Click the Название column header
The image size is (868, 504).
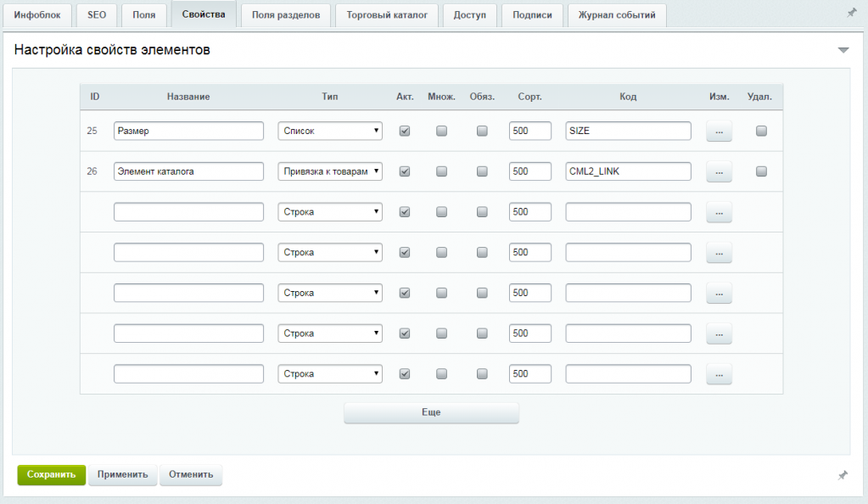pyautogui.click(x=188, y=97)
